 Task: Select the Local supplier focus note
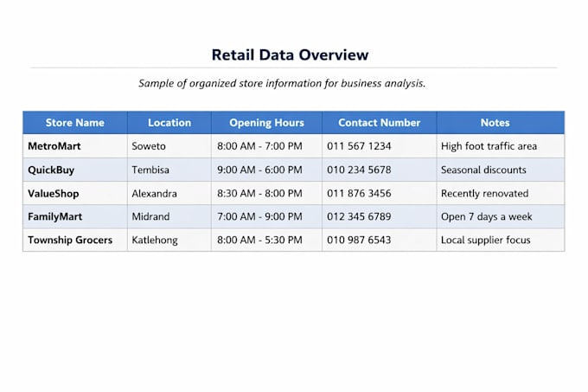(x=486, y=240)
